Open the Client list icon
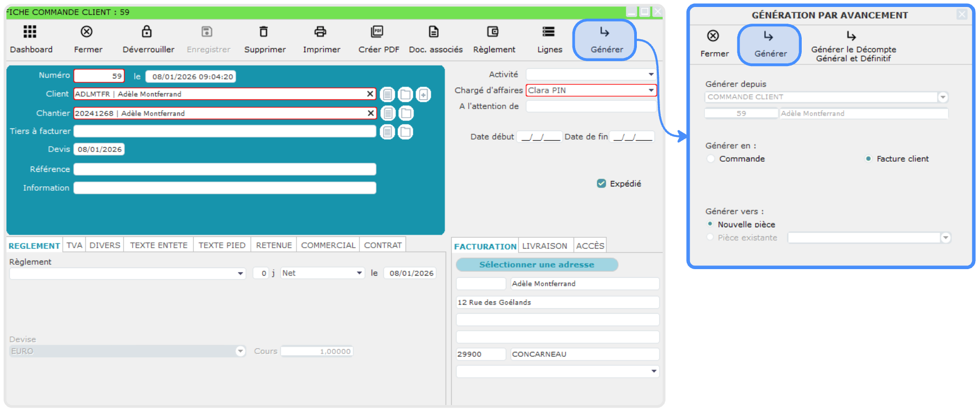Viewport: 980px width, 412px height. [387, 95]
